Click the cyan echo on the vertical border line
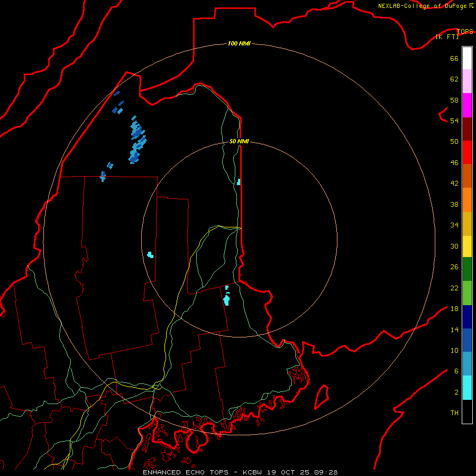Viewport: 476px width, 476px height. (x=239, y=182)
